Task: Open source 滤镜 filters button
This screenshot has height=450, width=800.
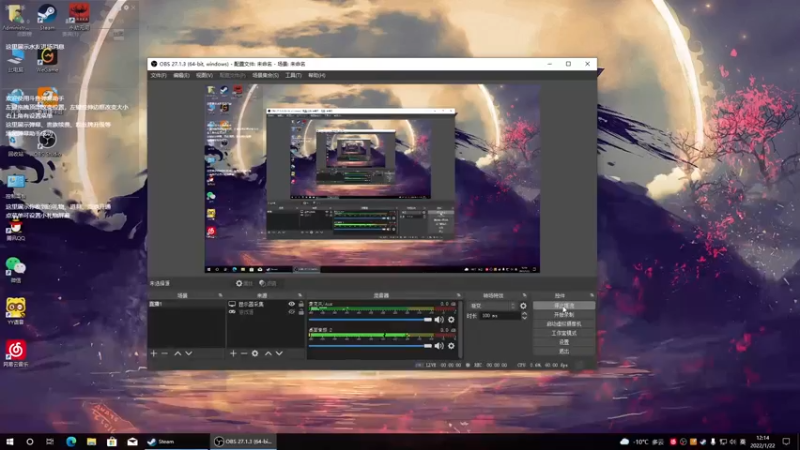Action: coord(268,283)
